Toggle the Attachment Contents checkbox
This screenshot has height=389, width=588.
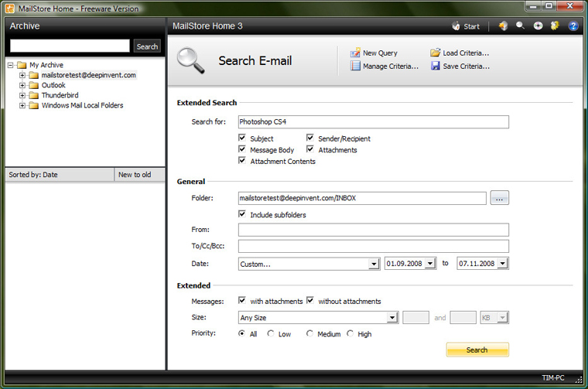(x=242, y=160)
